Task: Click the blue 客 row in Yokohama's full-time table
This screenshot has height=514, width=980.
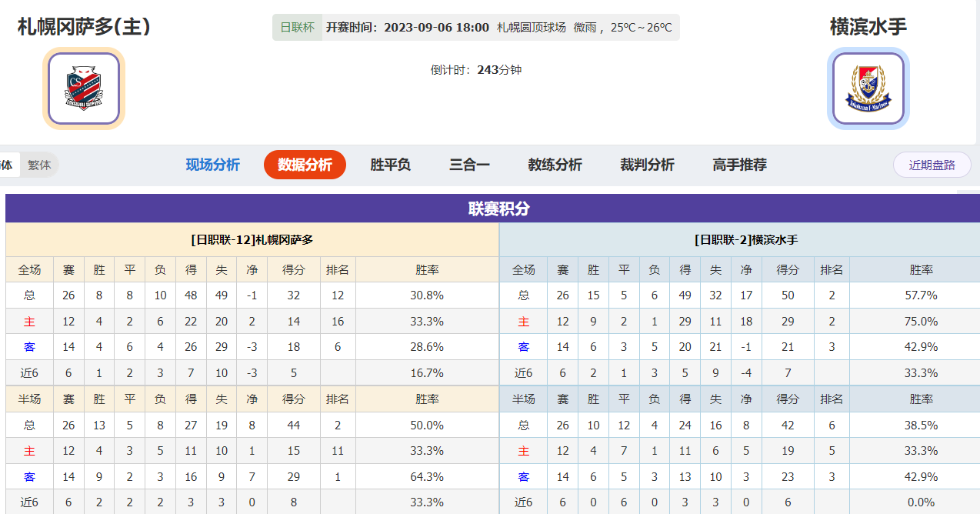Action: [523, 347]
